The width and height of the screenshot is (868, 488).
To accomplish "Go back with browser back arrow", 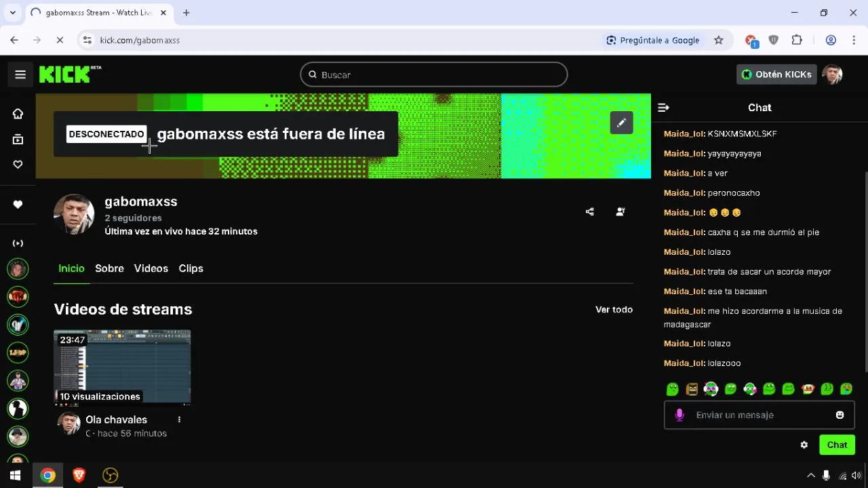I will coord(14,40).
